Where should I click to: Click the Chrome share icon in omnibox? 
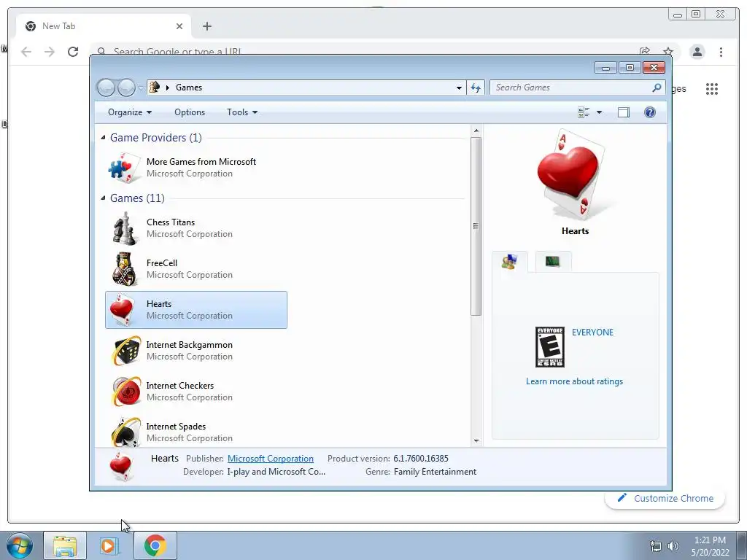pos(645,52)
